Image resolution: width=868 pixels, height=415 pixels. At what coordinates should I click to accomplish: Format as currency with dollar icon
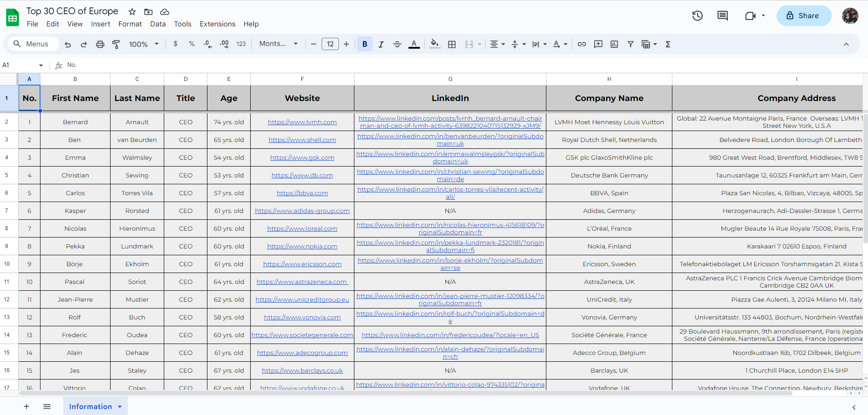tap(176, 44)
